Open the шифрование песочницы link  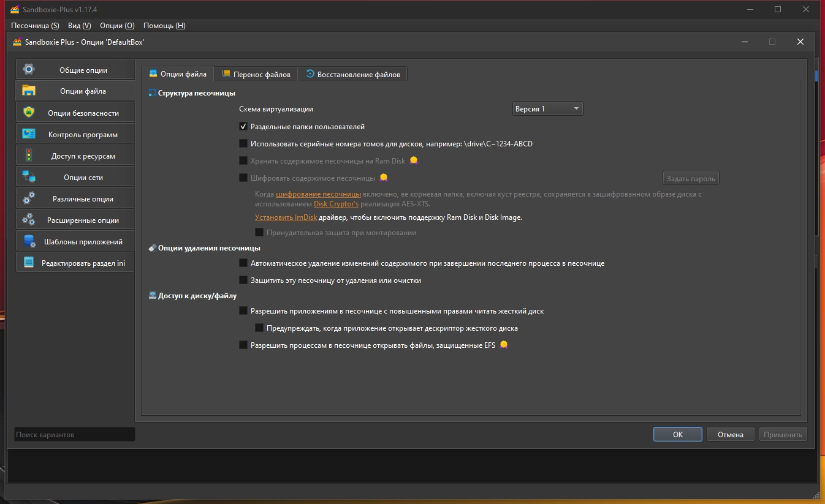pos(319,194)
